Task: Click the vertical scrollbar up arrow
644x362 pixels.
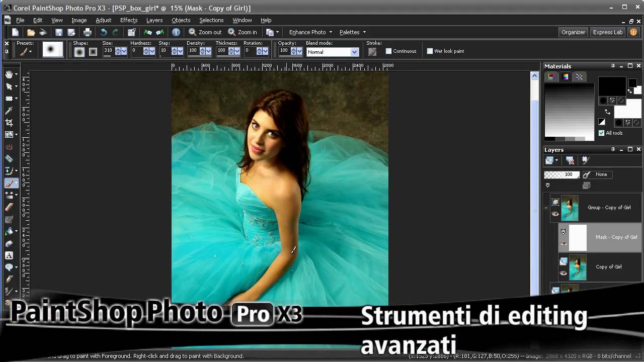Action: [x=534, y=76]
